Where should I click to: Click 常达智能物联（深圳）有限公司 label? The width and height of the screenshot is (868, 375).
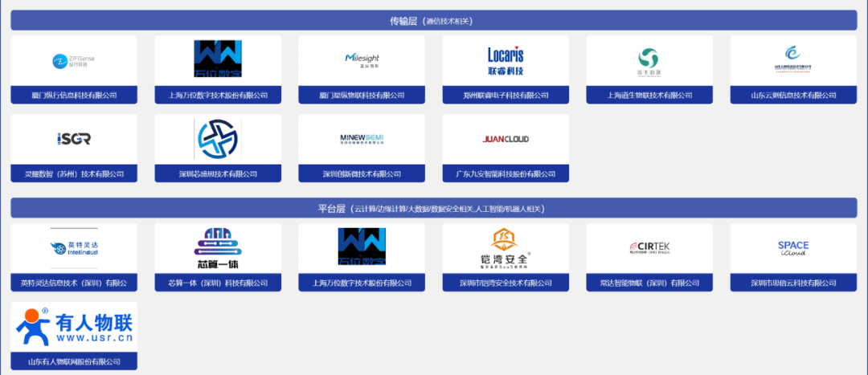[x=649, y=283]
